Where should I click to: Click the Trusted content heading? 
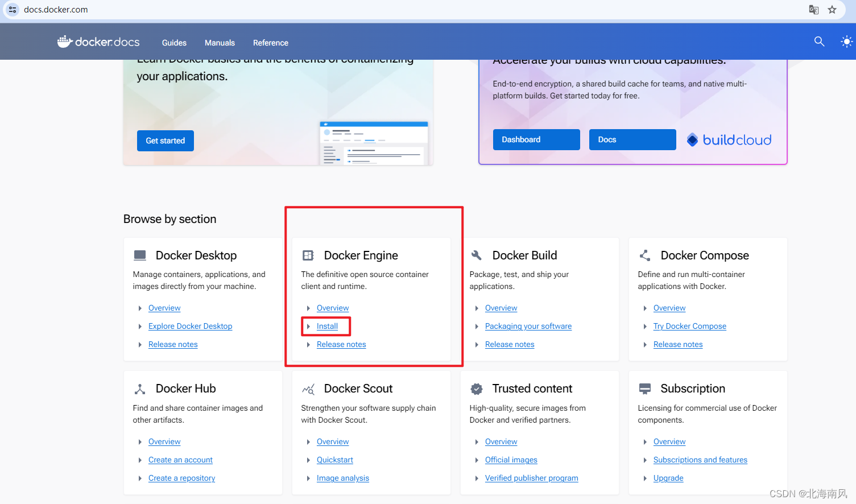532,389
